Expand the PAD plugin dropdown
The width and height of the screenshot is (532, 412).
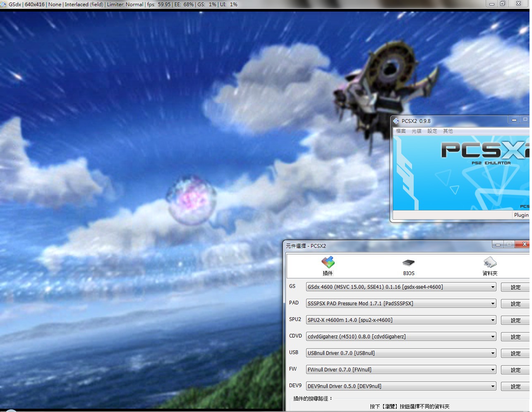point(401,303)
